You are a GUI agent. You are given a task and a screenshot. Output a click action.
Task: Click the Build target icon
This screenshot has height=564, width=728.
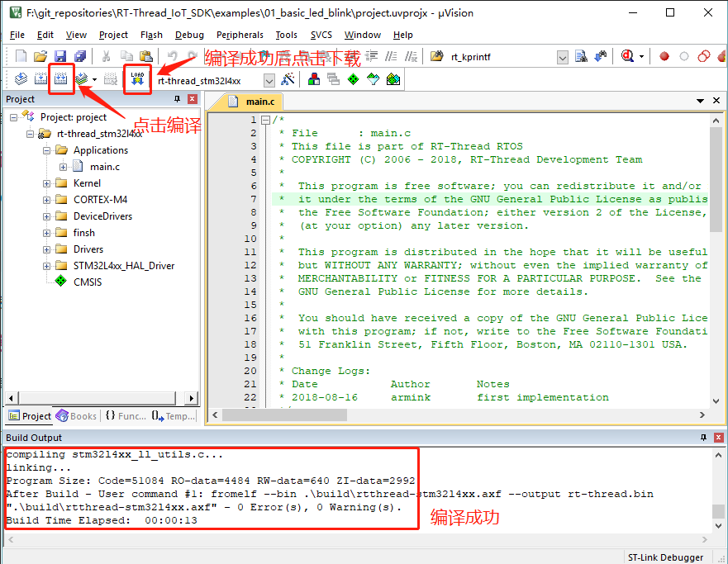40,79
